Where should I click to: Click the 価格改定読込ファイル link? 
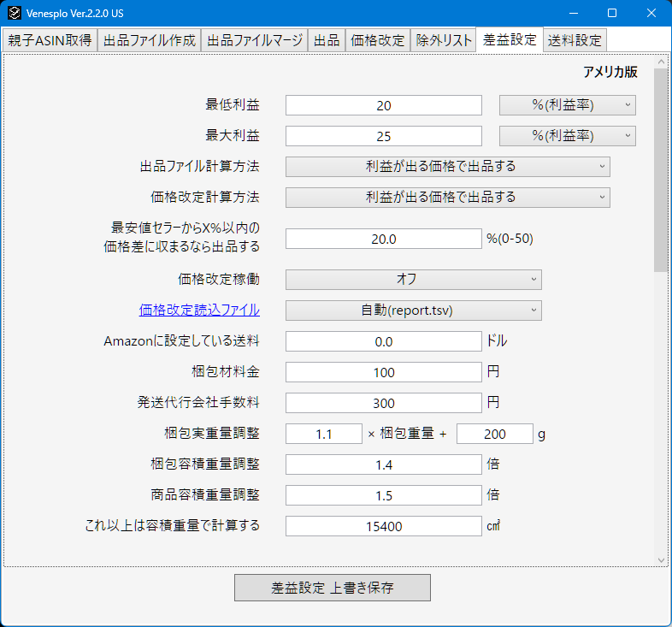pos(199,310)
